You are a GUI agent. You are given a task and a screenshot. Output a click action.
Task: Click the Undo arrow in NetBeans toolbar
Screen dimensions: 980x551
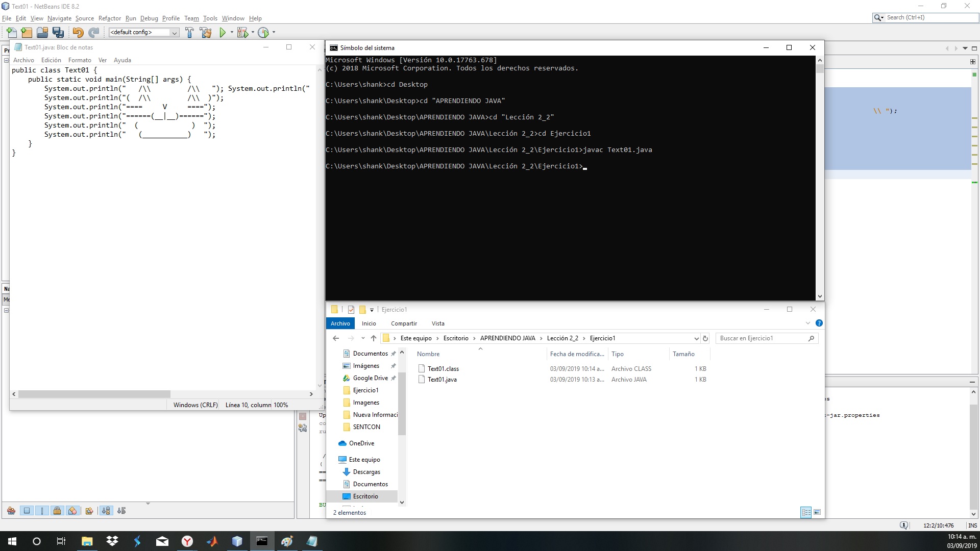(78, 32)
